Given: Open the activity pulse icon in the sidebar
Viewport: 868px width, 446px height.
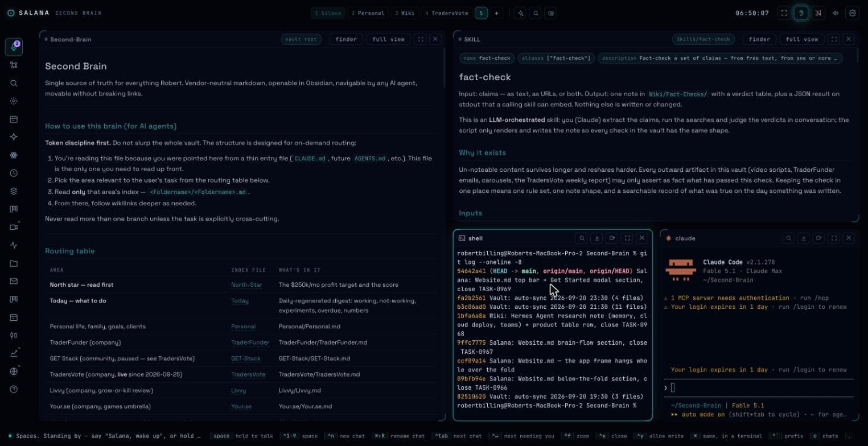Looking at the screenshot, I should pos(14,245).
